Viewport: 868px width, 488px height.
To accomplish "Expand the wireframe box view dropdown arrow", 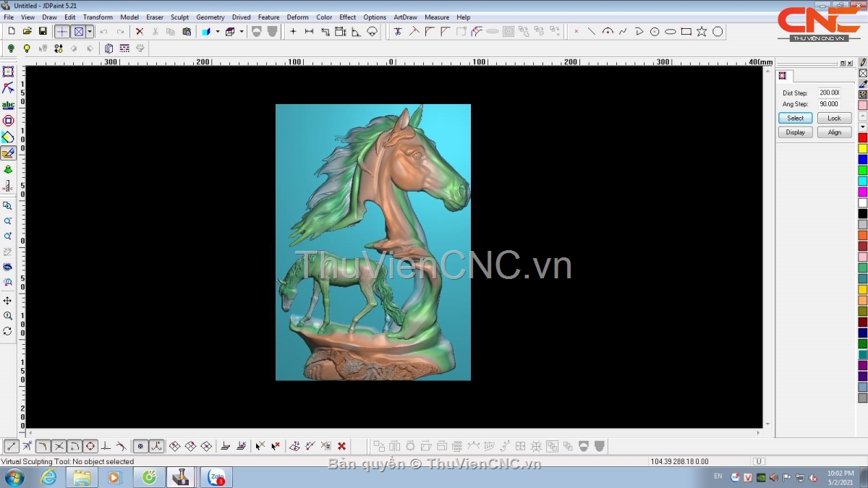I will pos(242,32).
